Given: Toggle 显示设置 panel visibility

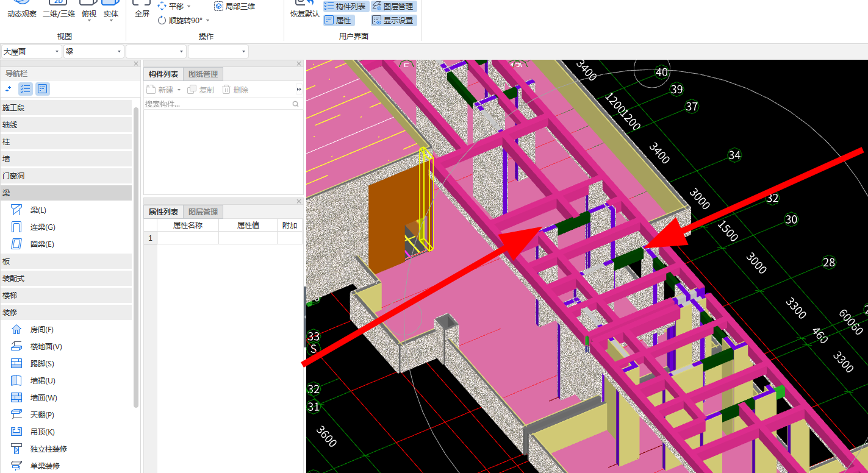Looking at the screenshot, I should [393, 20].
